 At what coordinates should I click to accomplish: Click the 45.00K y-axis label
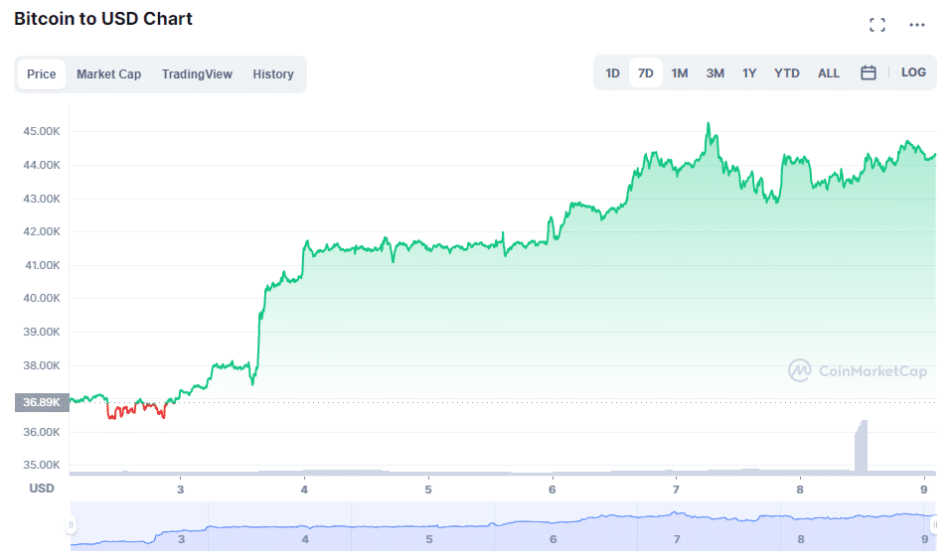tap(42, 131)
